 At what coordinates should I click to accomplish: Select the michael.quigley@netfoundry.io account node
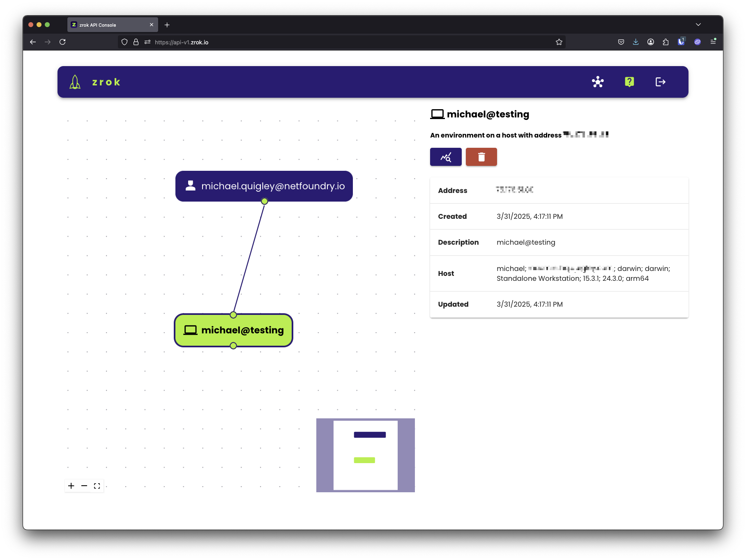pyautogui.click(x=264, y=186)
